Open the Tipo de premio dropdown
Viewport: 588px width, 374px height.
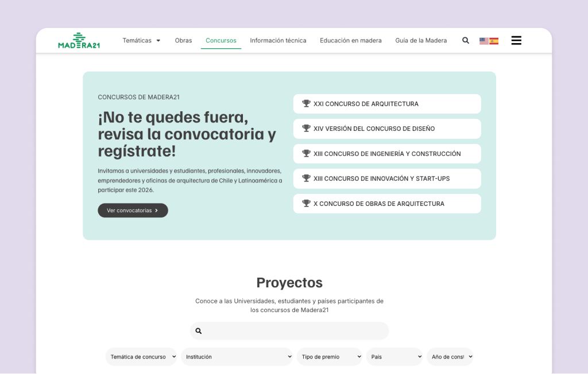330,357
